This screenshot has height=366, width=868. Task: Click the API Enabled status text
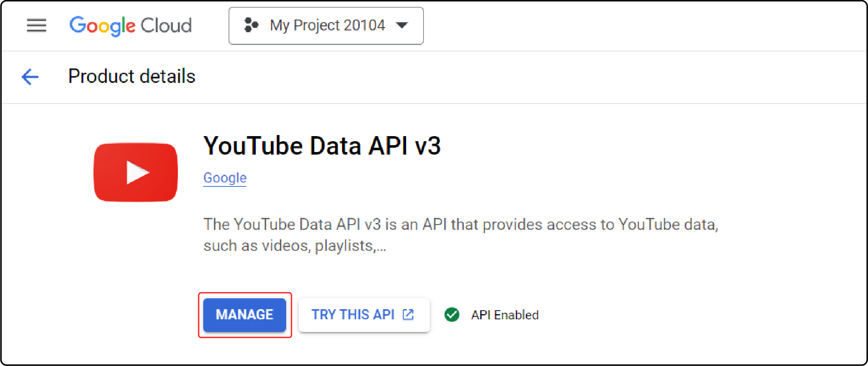click(505, 315)
